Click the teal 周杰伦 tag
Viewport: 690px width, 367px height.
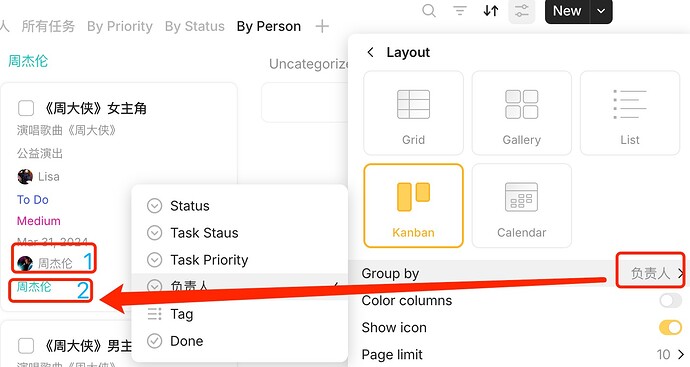(34, 287)
